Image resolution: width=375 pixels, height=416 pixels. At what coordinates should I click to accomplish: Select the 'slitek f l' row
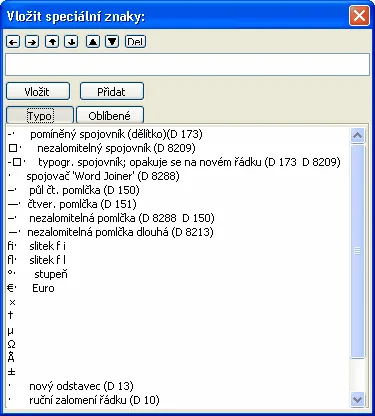[178, 260]
